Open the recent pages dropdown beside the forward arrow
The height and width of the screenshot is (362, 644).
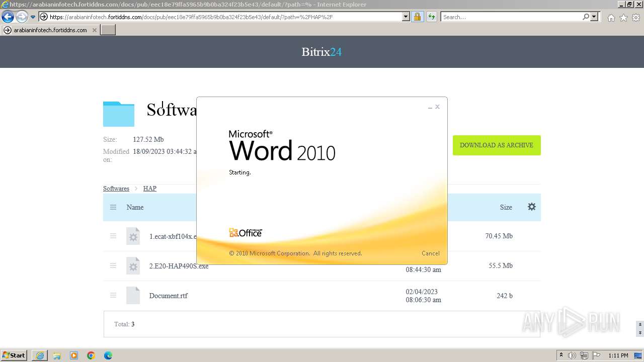point(33,17)
